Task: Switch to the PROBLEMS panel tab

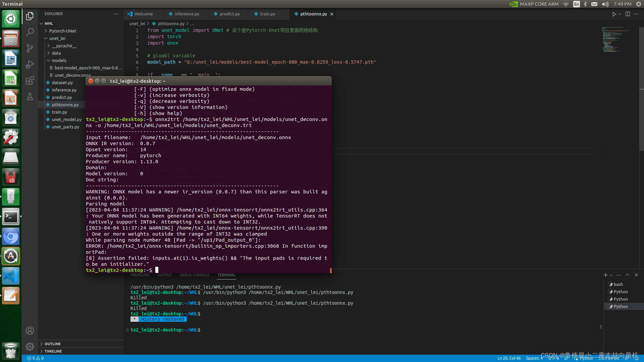Action: 140,275
